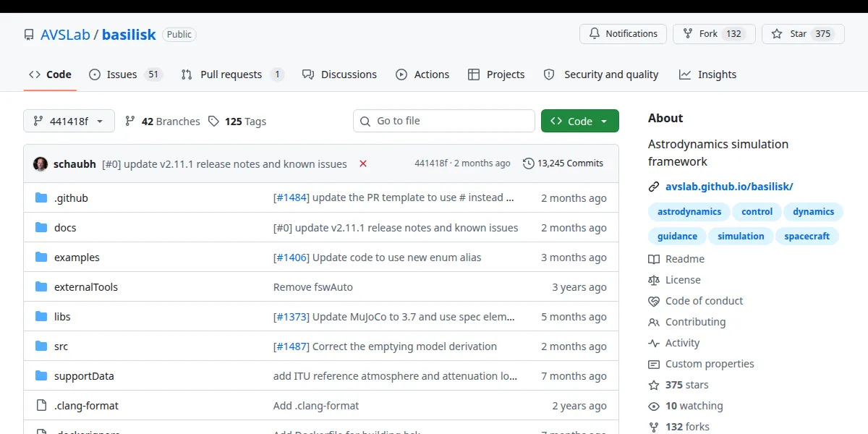Open the 441418f branch selector dropdown

tap(69, 122)
